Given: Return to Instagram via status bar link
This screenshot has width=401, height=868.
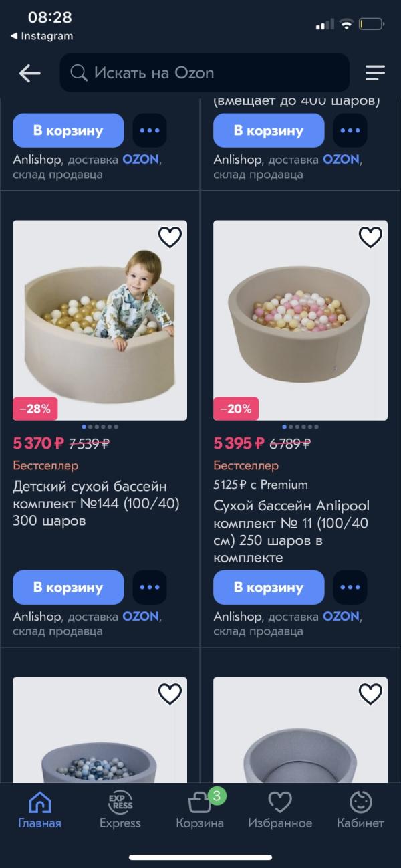Looking at the screenshot, I should click(x=41, y=36).
